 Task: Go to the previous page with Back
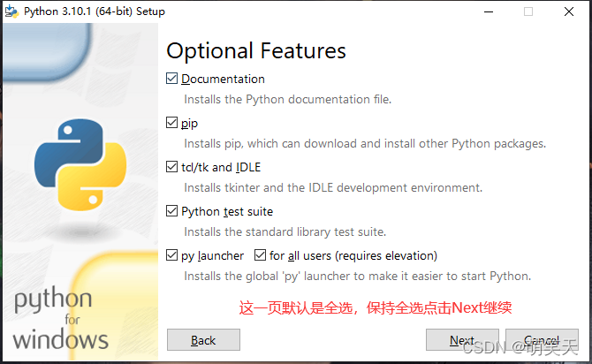(203, 340)
